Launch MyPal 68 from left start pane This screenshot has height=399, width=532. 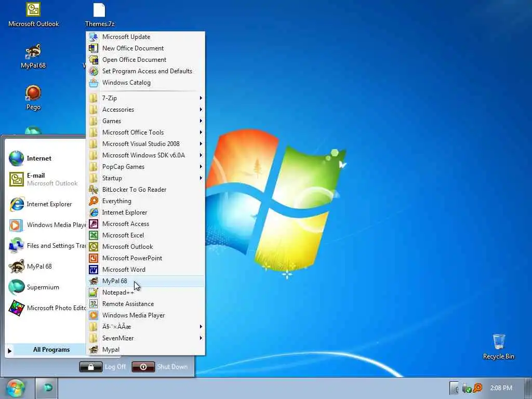point(46,267)
